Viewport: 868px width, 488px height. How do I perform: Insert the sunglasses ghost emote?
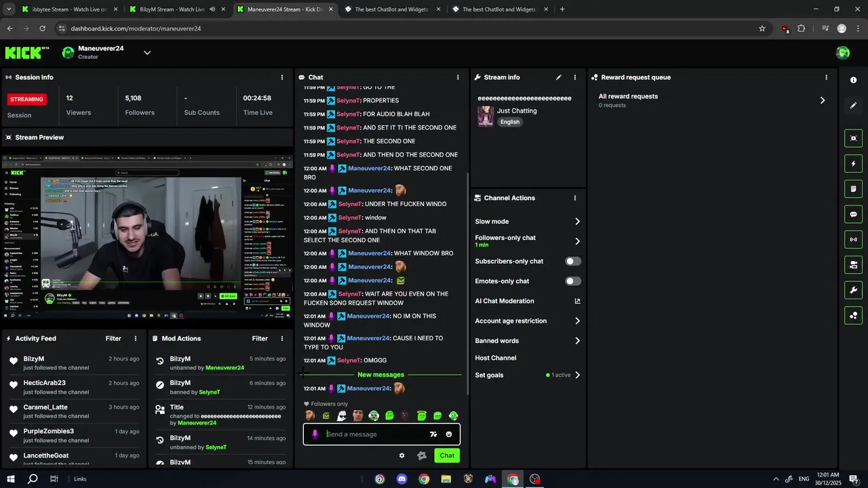point(342,415)
